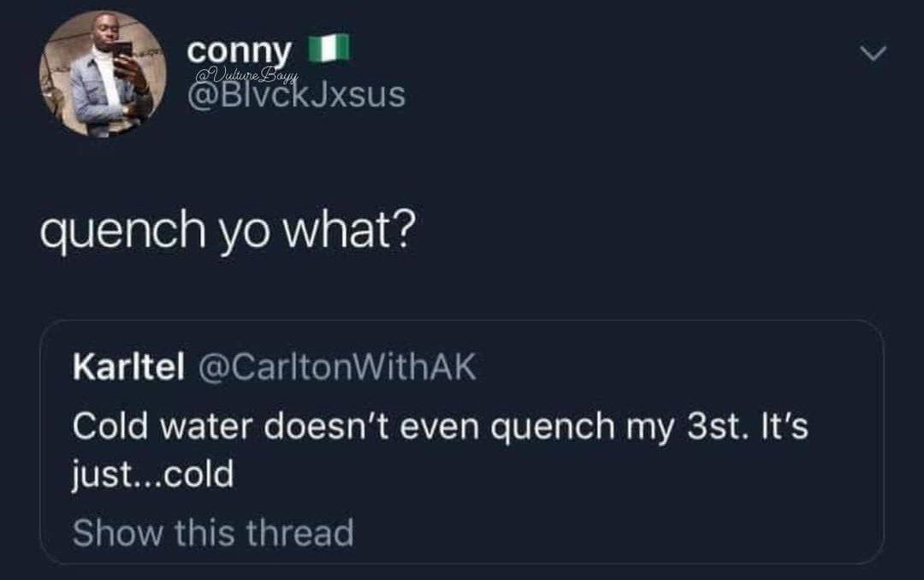Open the display name "conny"

coord(240,50)
